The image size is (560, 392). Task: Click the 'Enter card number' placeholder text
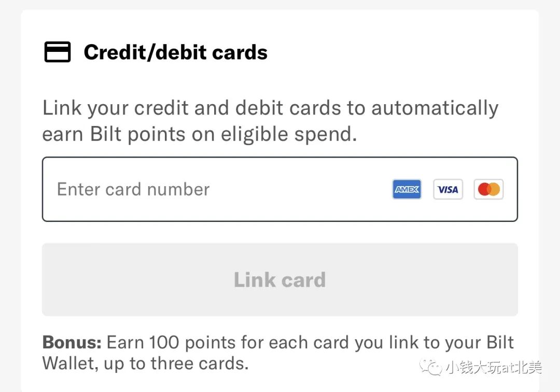coord(133,189)
